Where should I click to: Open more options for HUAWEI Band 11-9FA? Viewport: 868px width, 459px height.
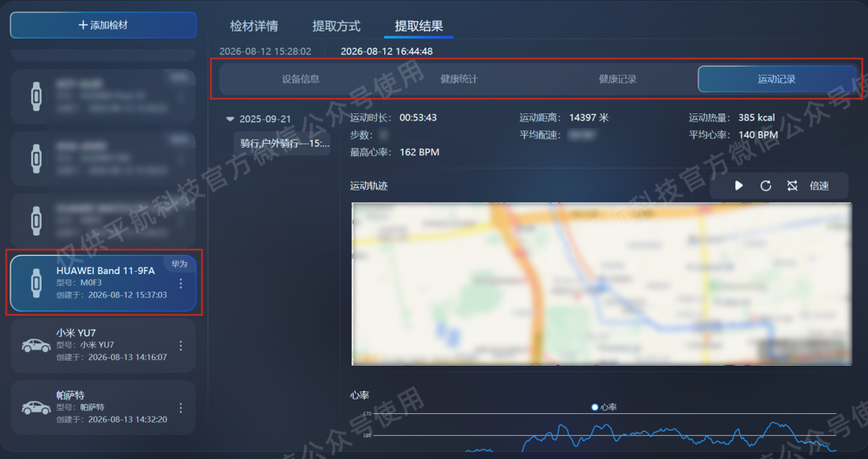click(x=181, y=284)
